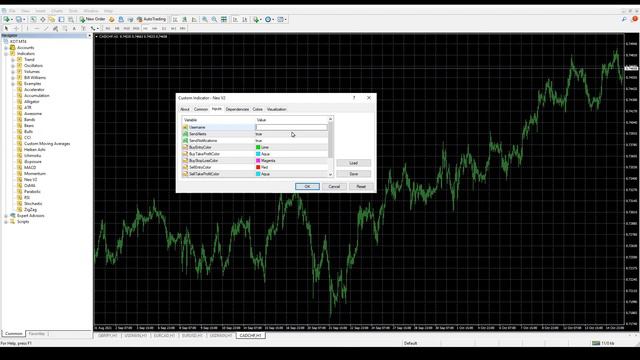
Task: Toggle the Data Window toolbar icon
Action: point(42,19)
